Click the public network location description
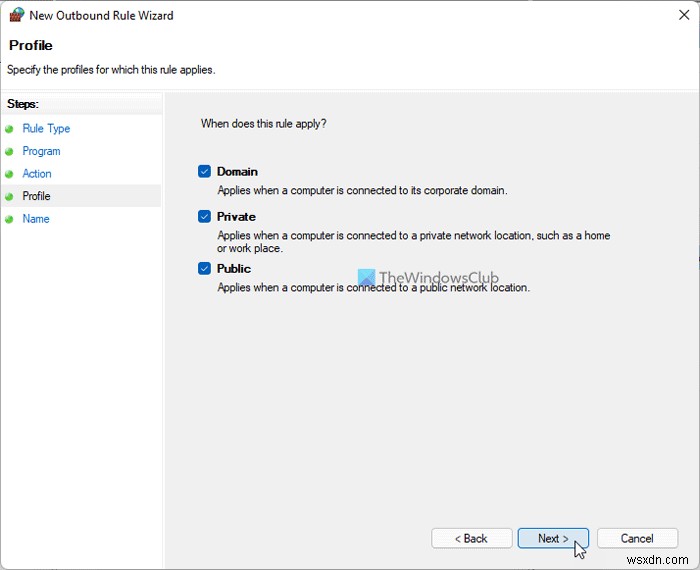This screenshot has height=570, width=700. [373, 287]
